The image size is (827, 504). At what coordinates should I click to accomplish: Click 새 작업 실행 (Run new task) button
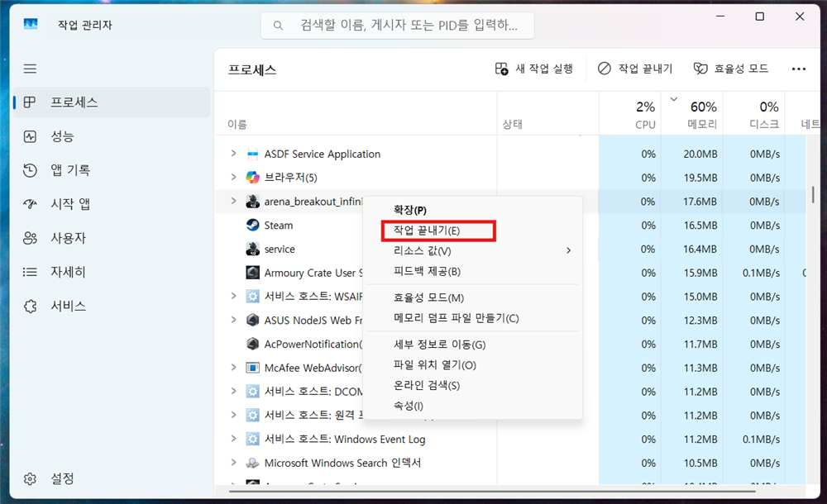(533, 69)
